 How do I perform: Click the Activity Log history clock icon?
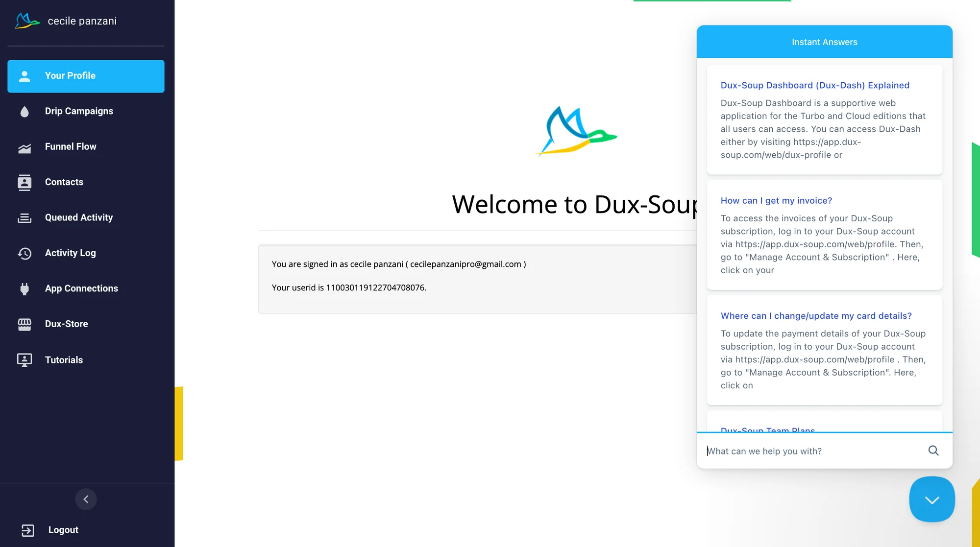pyautogui.click(x=24, y=253)
